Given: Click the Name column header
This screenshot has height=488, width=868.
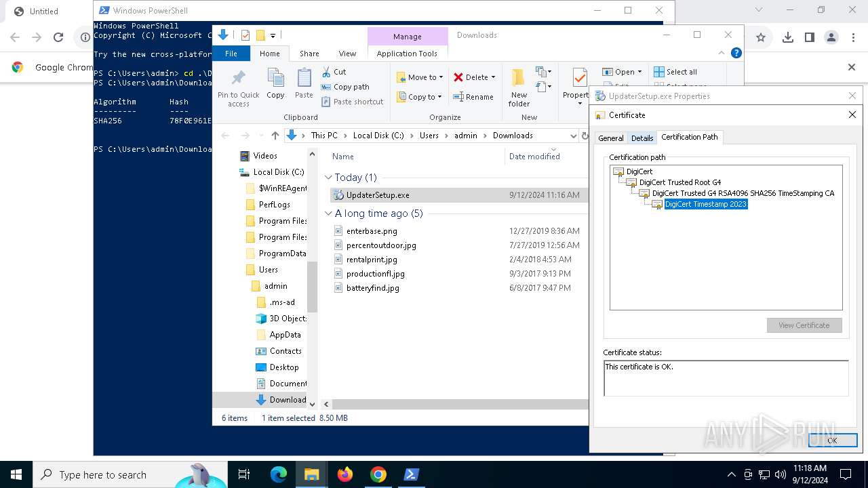Looking at the screenshot, I should (343, 157).
